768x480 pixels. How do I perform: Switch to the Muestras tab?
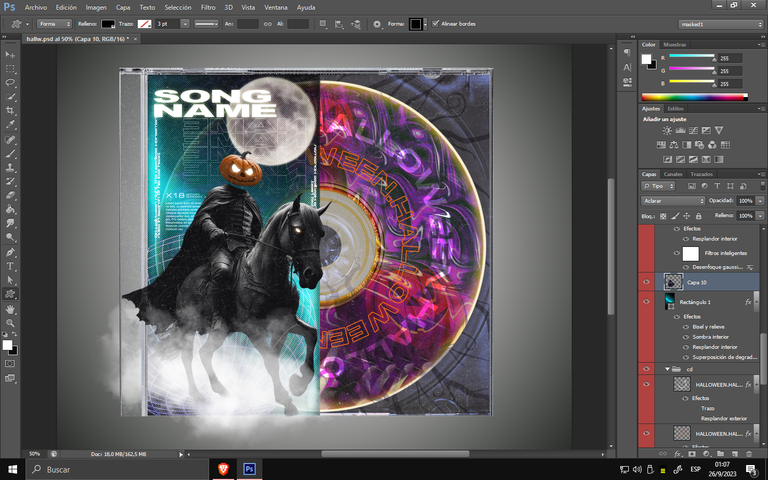click(674, 45)
